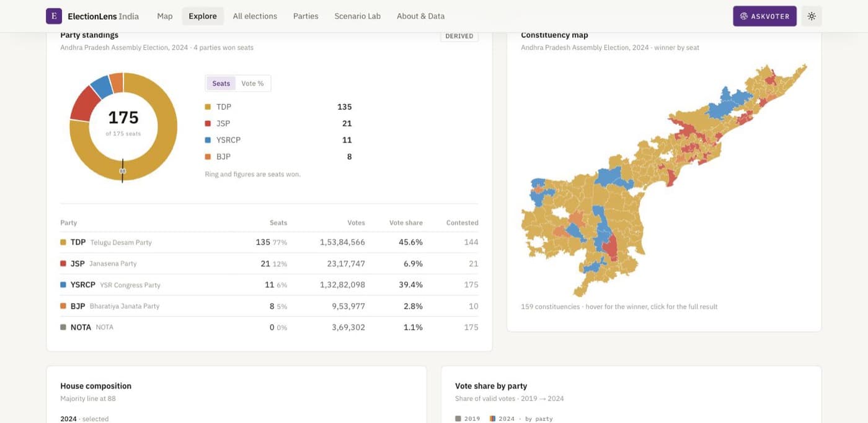Image resolution: width=868 pixels, height=423 pixels.
Task: Click NOTA votes value 3,69,302
Action: pos(348,327)
